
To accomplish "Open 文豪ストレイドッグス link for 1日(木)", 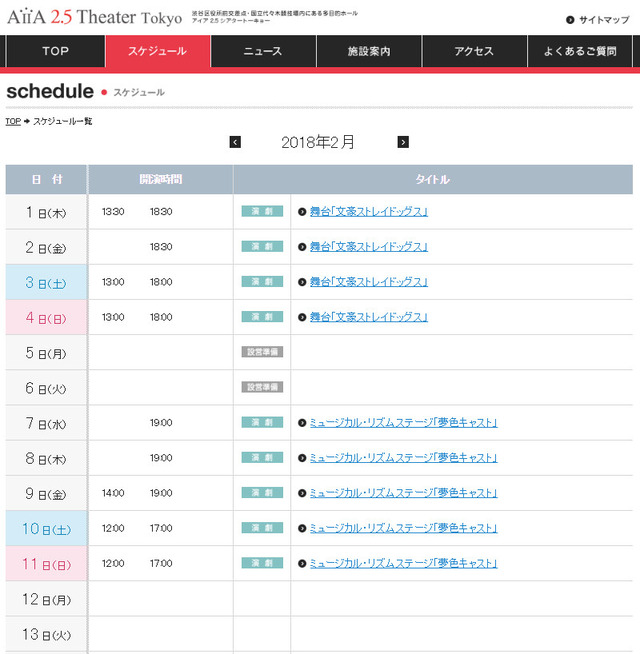I will [x=369, y=211].
